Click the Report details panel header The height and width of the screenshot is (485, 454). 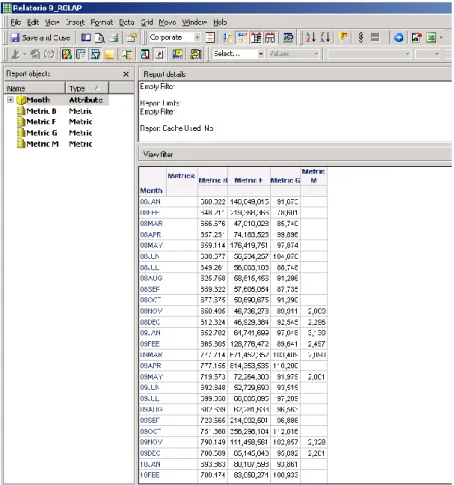295,74
